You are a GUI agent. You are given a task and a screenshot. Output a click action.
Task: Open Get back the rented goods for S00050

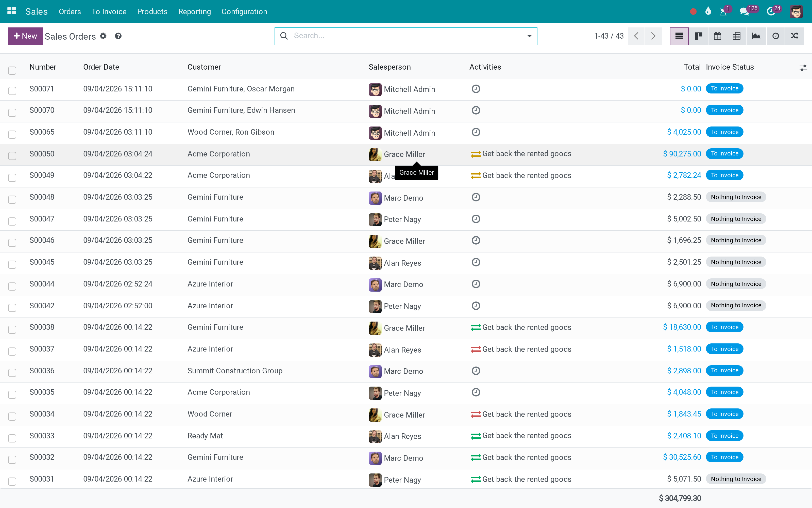[527, 153]
